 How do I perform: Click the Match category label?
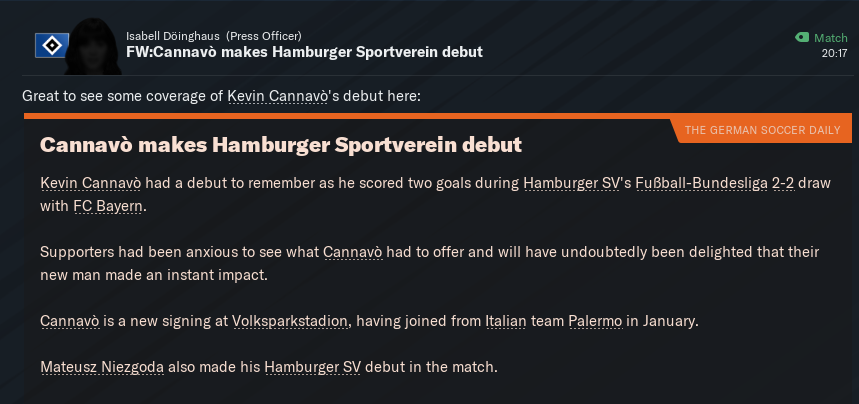pos(830,37)
